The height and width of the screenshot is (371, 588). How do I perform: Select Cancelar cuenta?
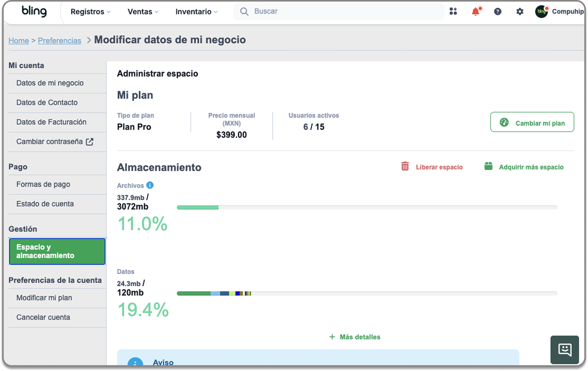point(57,317)
